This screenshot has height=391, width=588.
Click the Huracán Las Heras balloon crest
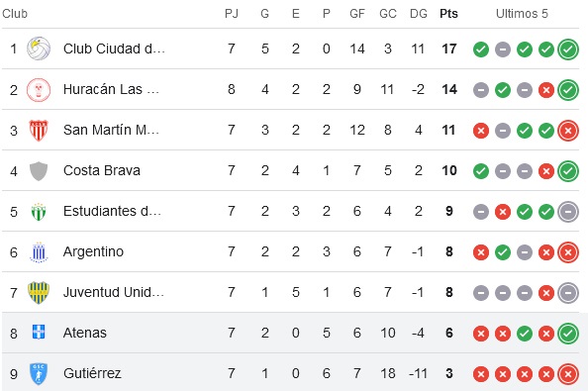[39, 90]
